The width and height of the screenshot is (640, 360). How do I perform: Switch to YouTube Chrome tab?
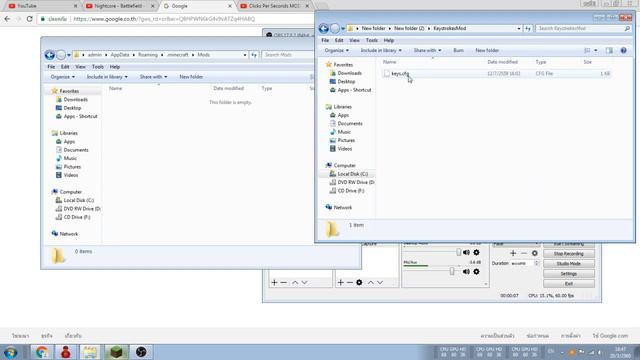click(x=41, y=6)
